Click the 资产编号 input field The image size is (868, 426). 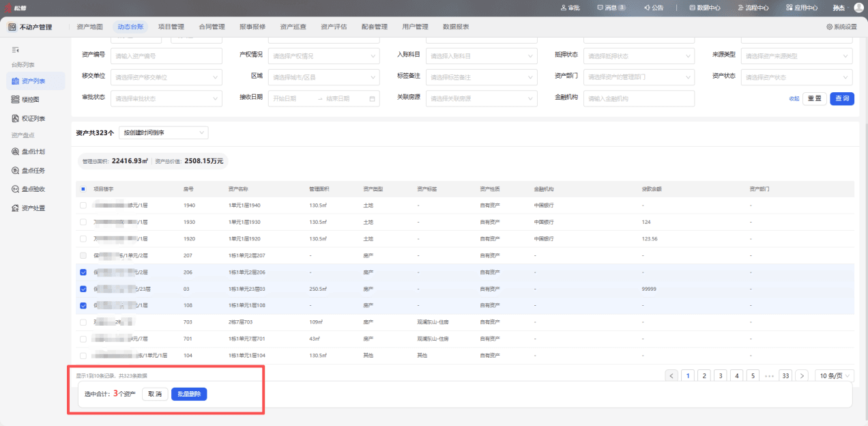(167, 56)
